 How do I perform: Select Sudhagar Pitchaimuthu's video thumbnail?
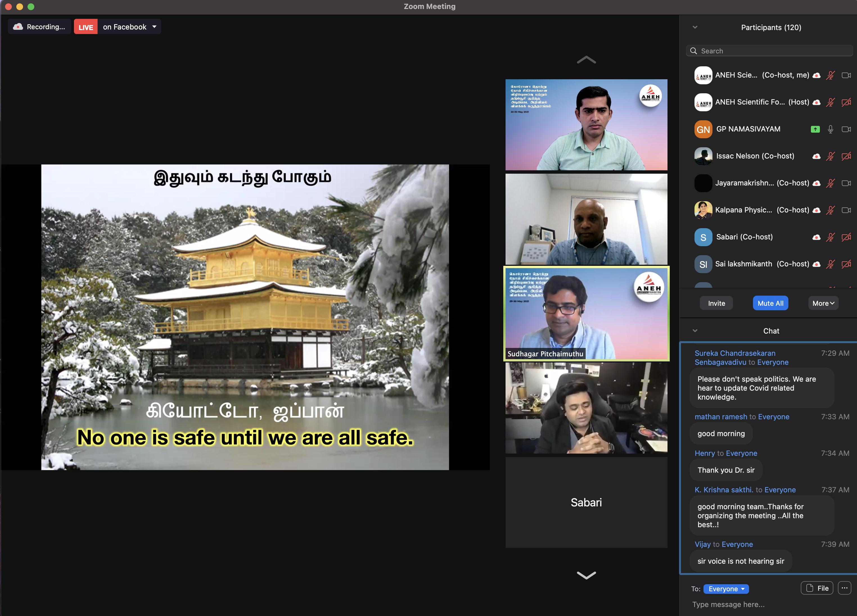[x=586, y=313]
